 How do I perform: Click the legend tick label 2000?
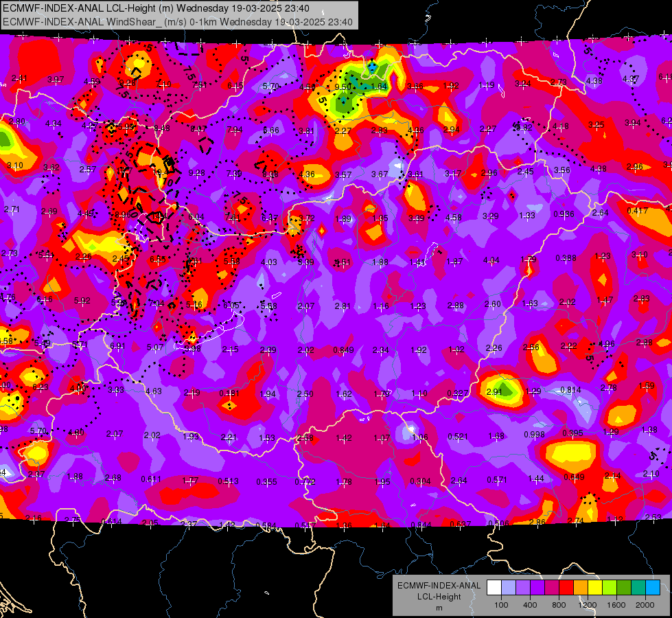645,605
